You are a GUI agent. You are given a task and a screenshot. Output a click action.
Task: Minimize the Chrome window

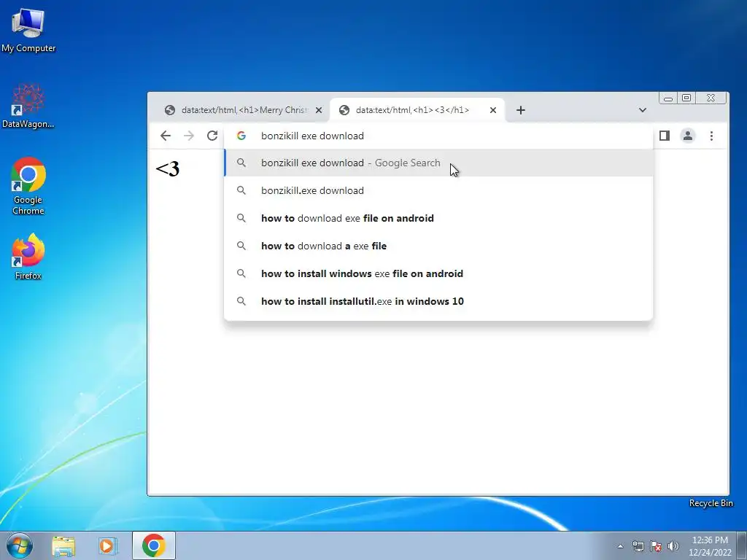coord(668,98)
